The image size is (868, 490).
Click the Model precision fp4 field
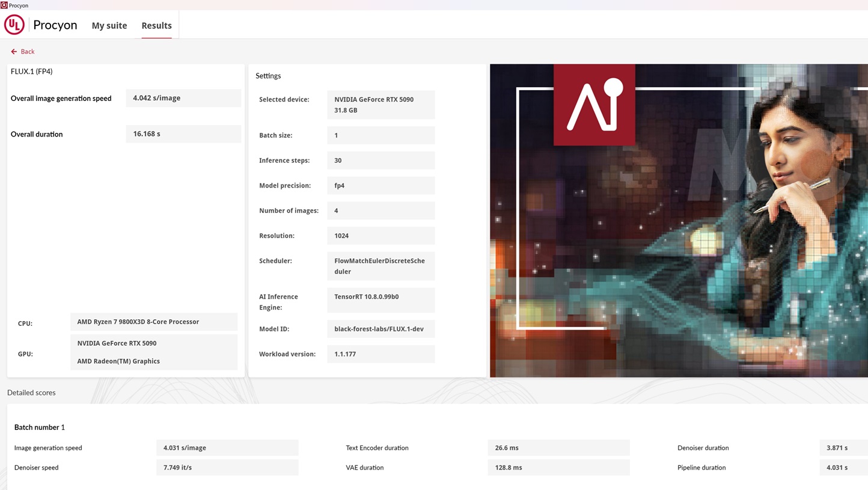pyautogui.click(x=381, y=186)
